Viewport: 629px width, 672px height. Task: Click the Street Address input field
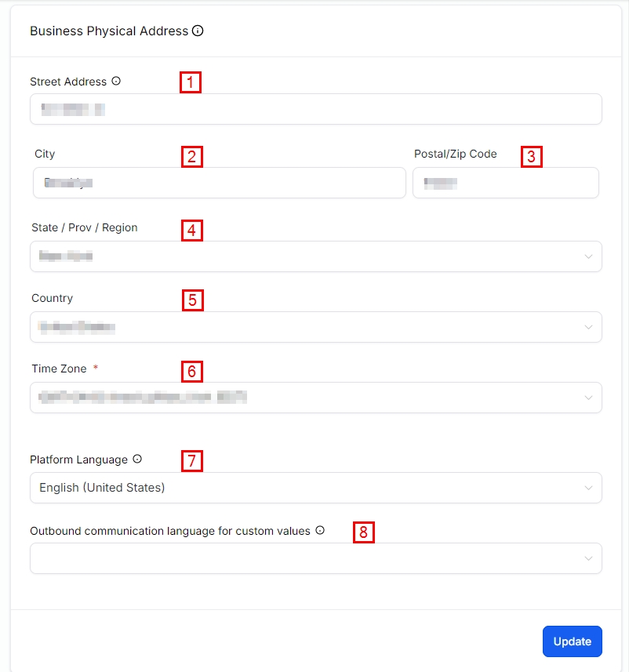pos(315,110)
